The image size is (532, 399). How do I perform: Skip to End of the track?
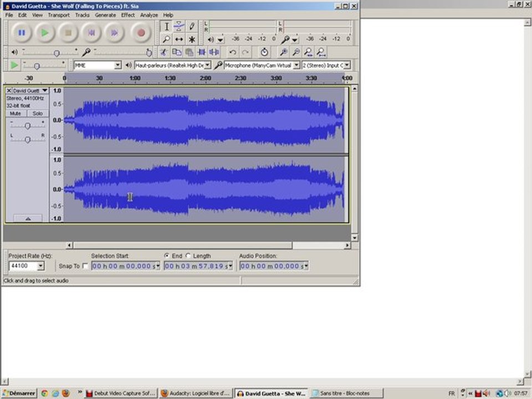point(114,33)
